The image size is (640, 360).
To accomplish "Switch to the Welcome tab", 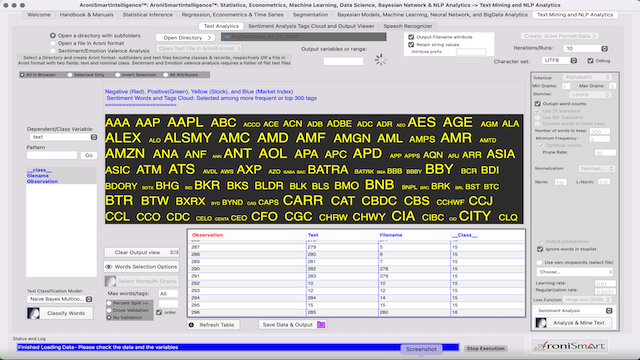I will tap(39, 15).
